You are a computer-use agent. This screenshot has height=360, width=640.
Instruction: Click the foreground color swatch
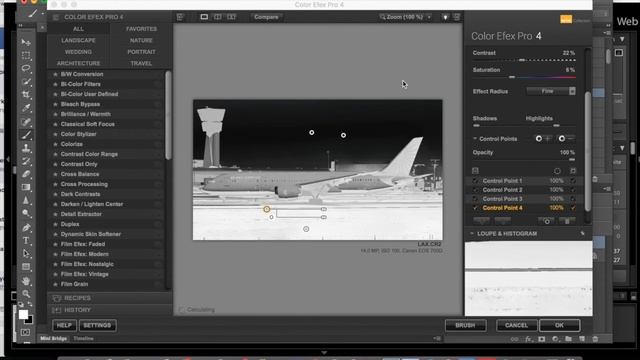tap(23, 314)
